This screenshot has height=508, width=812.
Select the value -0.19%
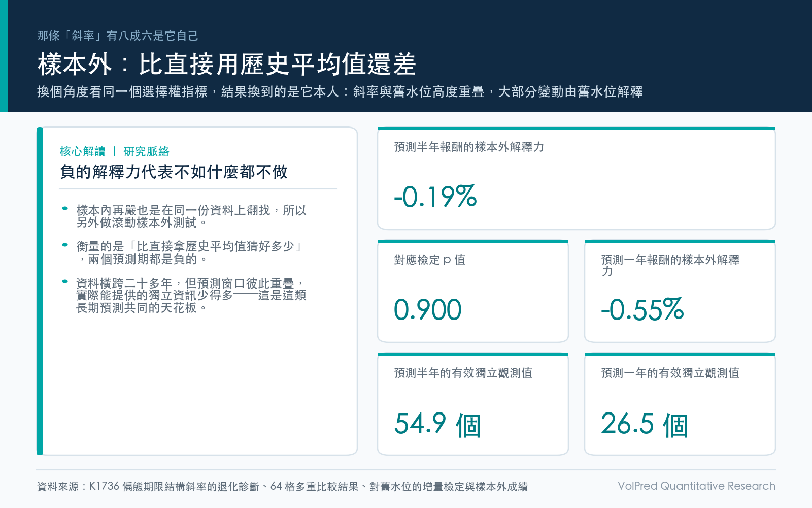pos(435,197)
